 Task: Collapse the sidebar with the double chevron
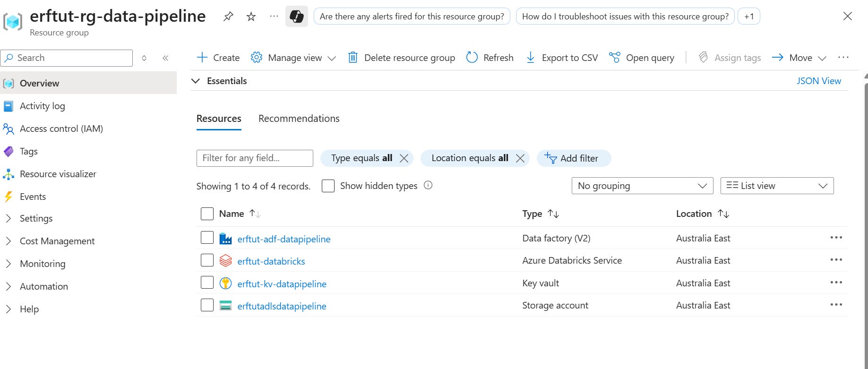[x=165, y=58]
